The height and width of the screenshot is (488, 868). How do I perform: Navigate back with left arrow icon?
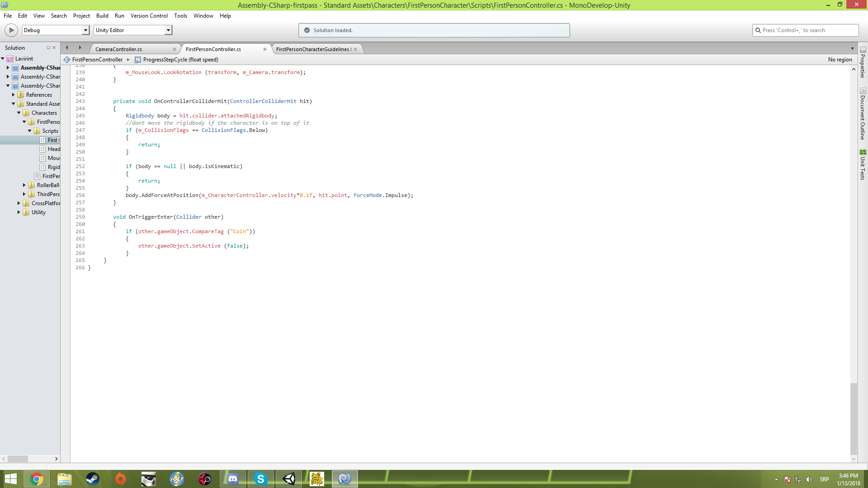[67, 47]
